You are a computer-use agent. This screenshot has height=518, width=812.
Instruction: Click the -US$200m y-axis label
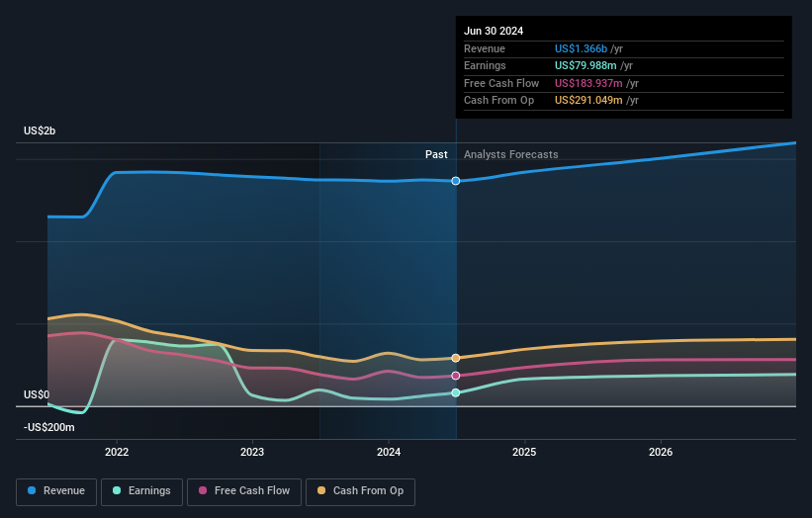[x=48, y=427]
